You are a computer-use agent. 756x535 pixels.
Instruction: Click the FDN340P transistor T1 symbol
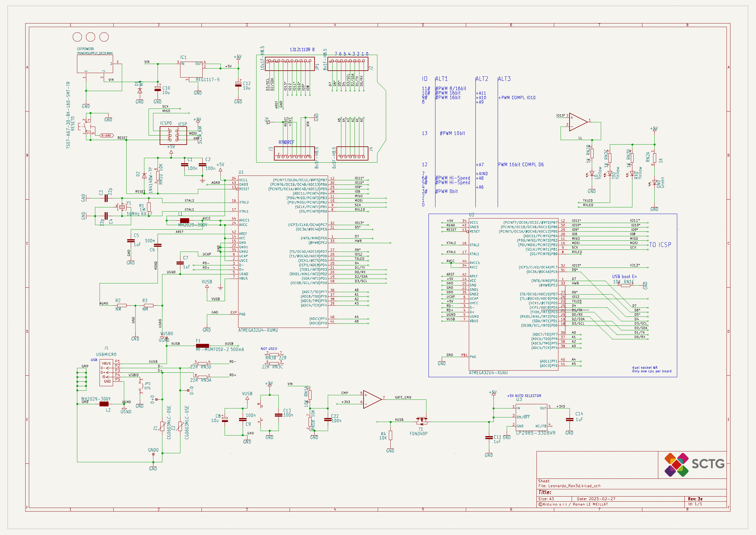tap(422, 421)
